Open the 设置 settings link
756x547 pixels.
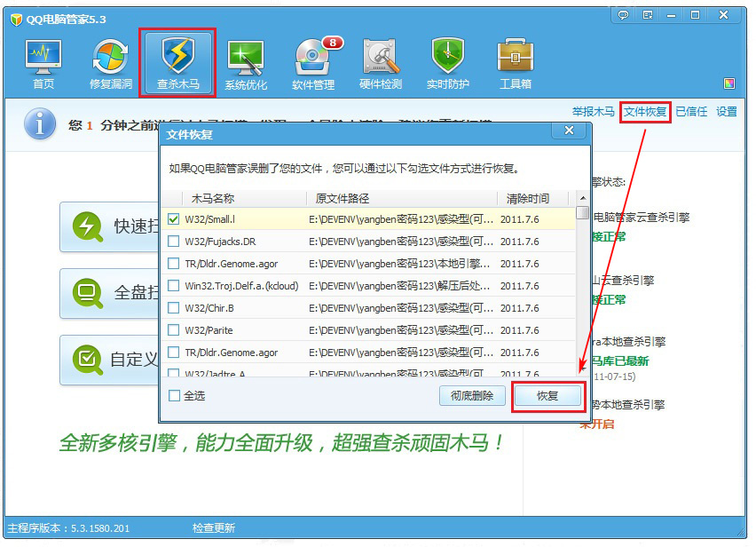pyautogui.click(x=727, y=112)
